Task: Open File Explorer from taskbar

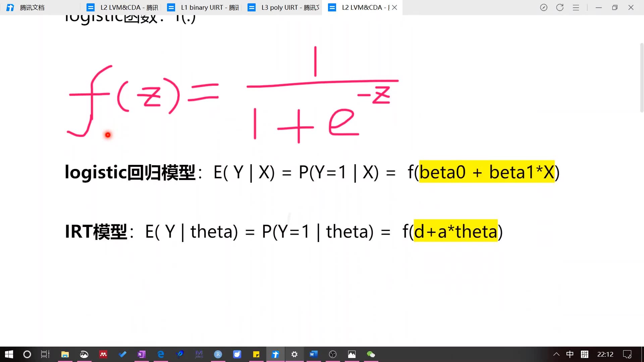Action: pos(65,354)
